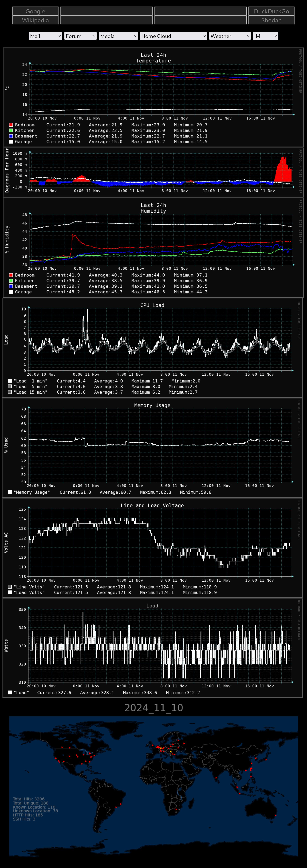Focus the search field next to Wikipedia
Screen dimensions: 307x868
tap(106, 20)
